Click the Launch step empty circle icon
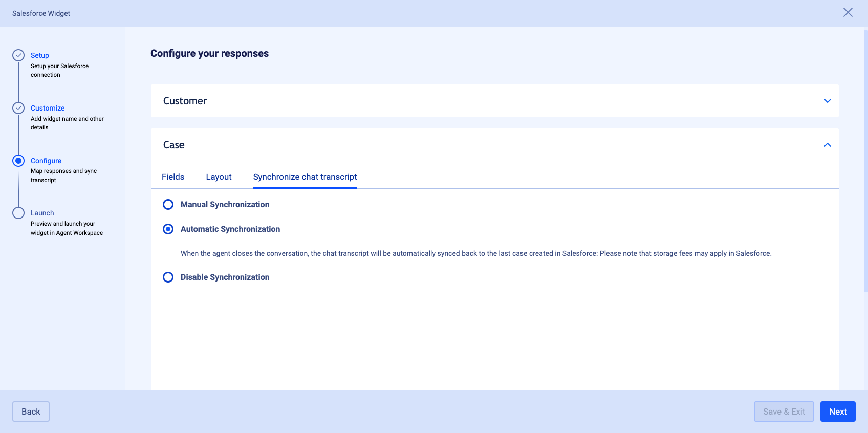868x433 pixels. pyautogui.click(x=18, y=213)
